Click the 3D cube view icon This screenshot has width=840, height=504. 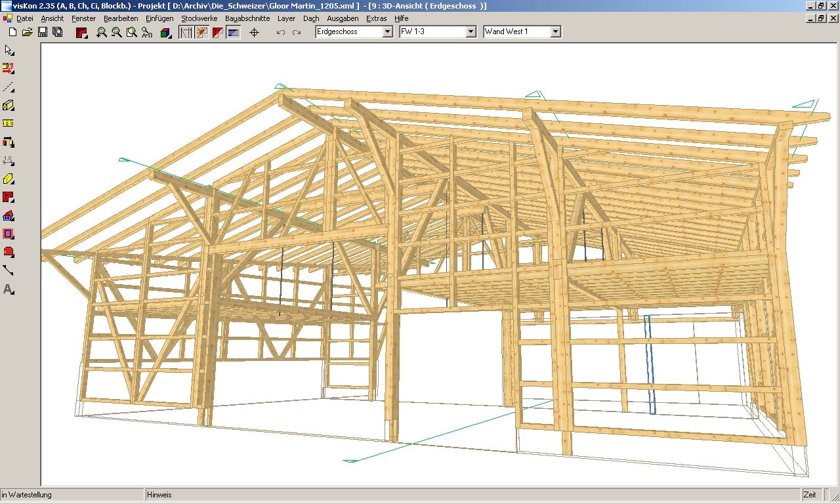click(165, 32)
